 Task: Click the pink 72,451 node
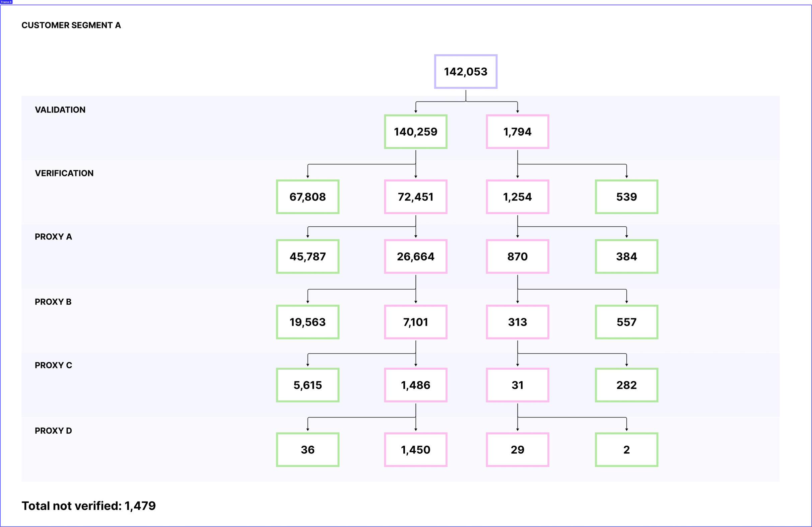point(415,197)
